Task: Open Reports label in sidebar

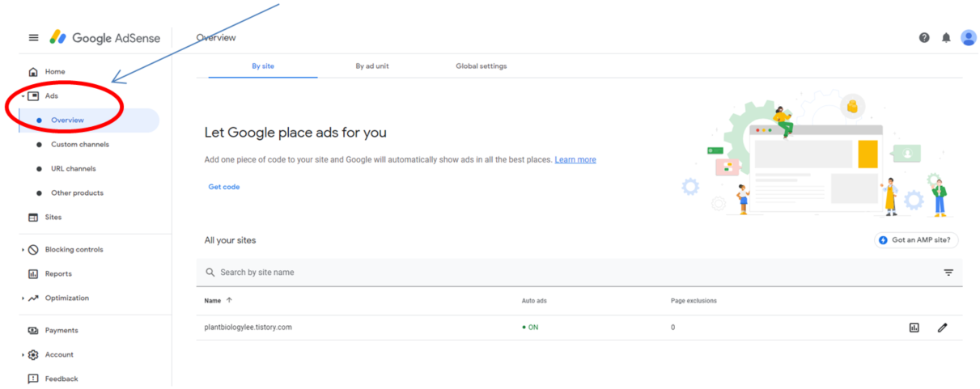Action: (58, 274)
